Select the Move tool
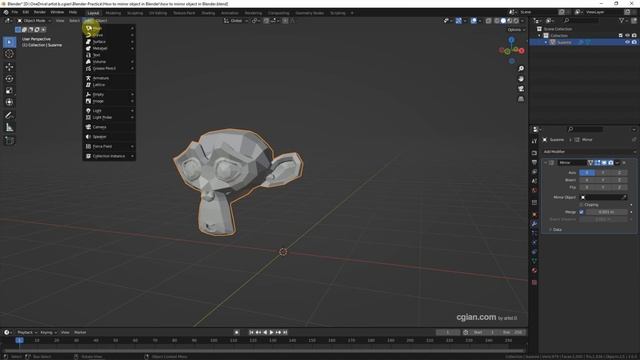Viewport: 640px width, 360px height. click(x=9, y=67)
